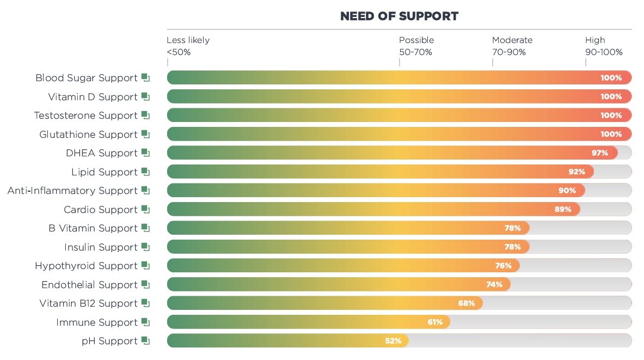Click the 52% pH Support bar
Viewport: 644px width, 360px height.
pos(287,341)
